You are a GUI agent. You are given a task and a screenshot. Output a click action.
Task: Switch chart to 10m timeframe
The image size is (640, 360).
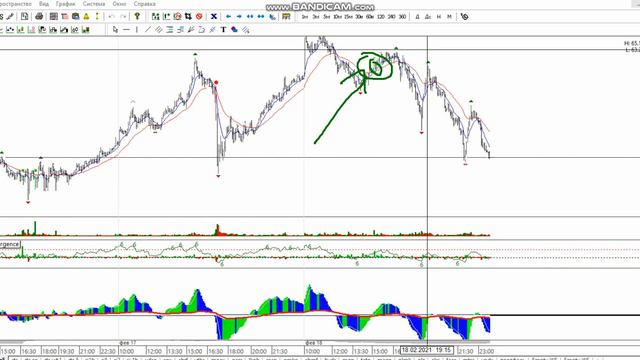tap(337, 17)
